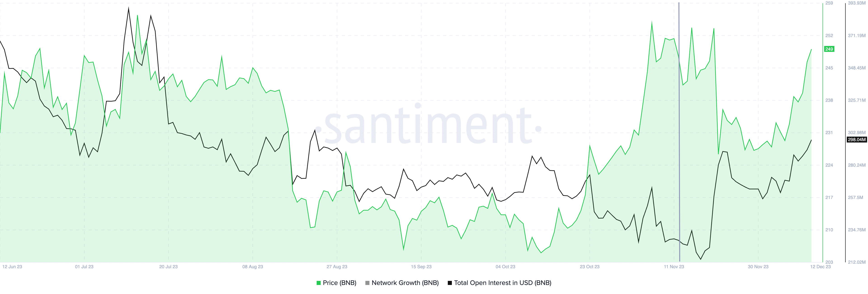868x294 pixels.
Task: Click the 217 price axis value
Action: coord(829,198)
